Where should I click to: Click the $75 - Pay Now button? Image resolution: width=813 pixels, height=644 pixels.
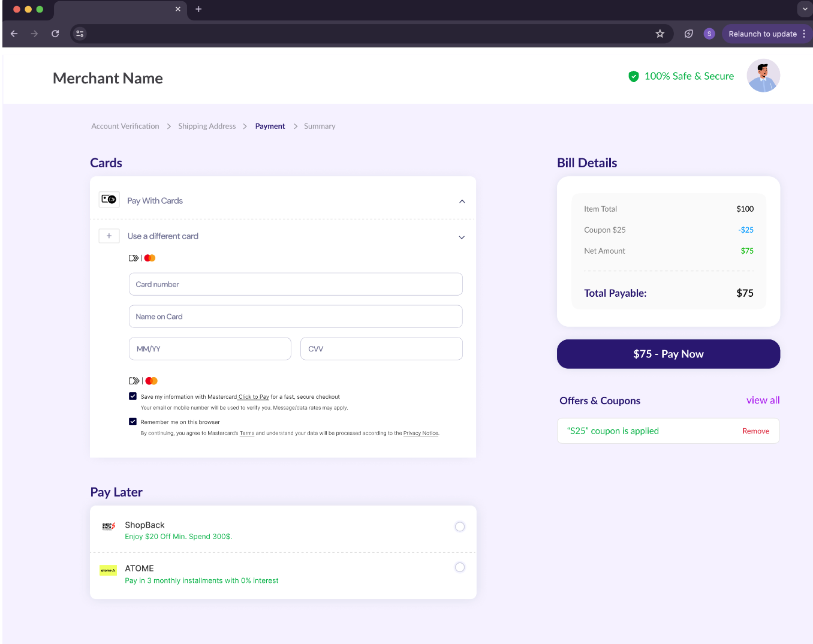click(x=669, y=354)
